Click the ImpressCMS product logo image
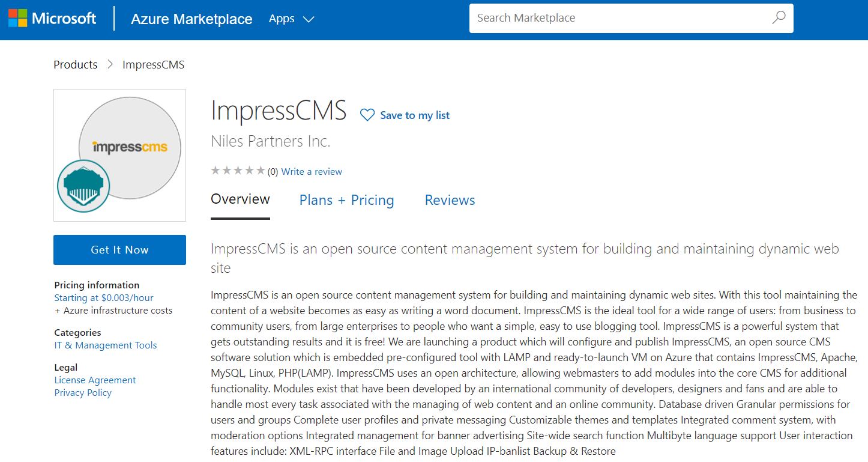Viewport: 868px width, 462px height. point(130,147)
